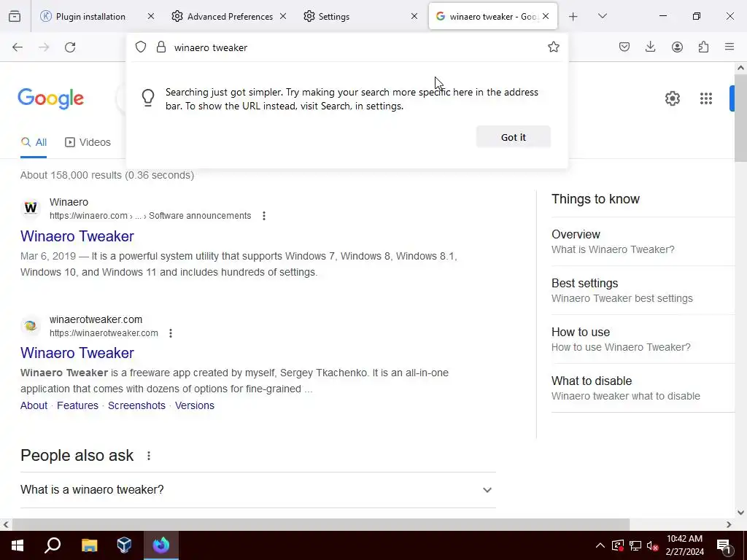
Task: Open the Features sitelink
Action: coord(77,405)
